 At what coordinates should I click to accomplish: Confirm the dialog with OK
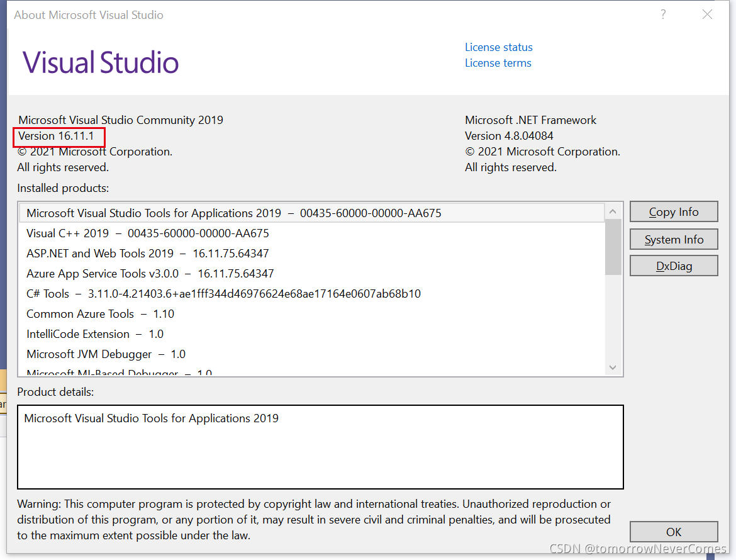tap(674, 532)
